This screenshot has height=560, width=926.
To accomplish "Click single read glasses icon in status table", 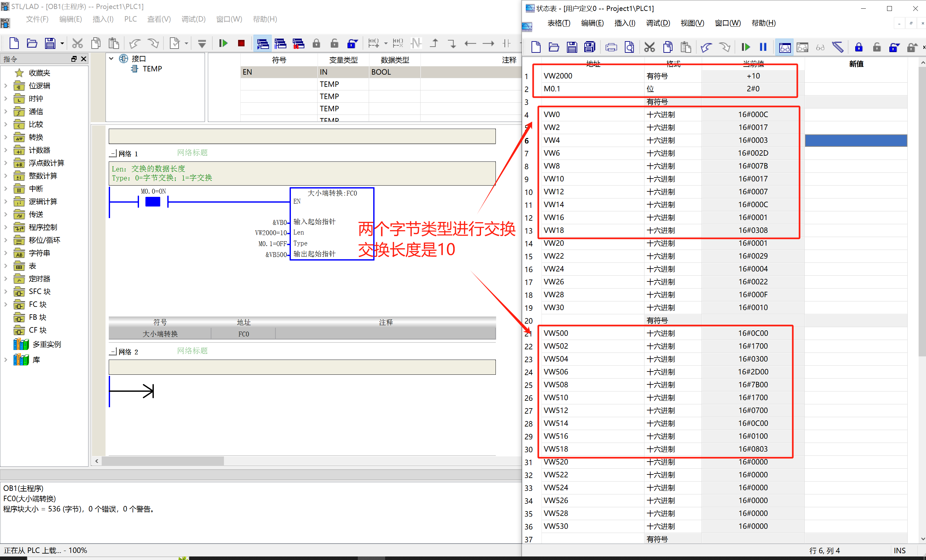I will tap(820, 47).
